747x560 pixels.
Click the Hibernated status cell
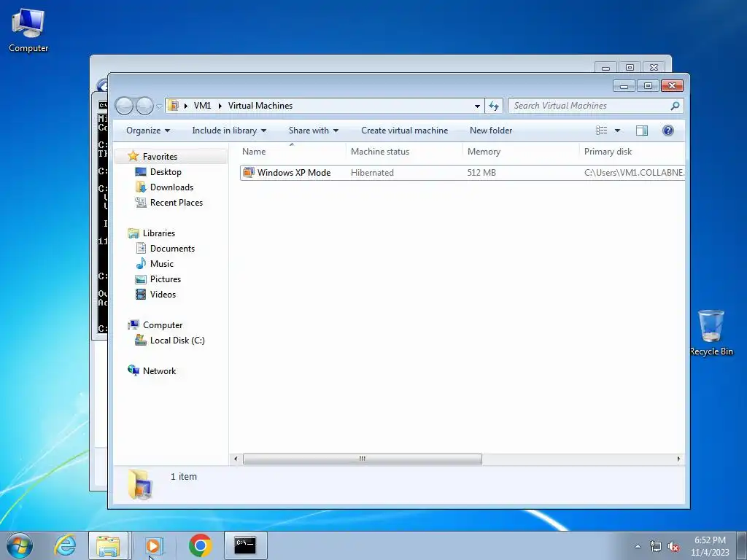(372, 172)
